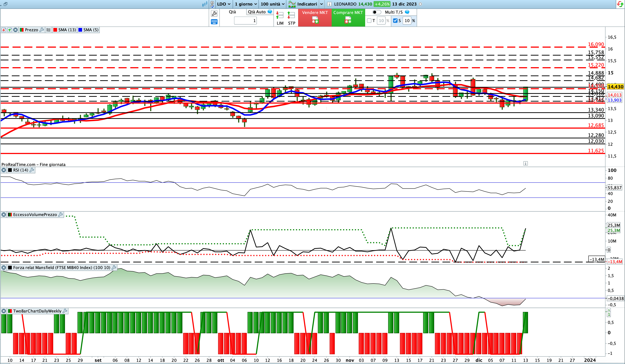
Task: Click the Indicatori chart graphic icon
Action: click(292, 4)
